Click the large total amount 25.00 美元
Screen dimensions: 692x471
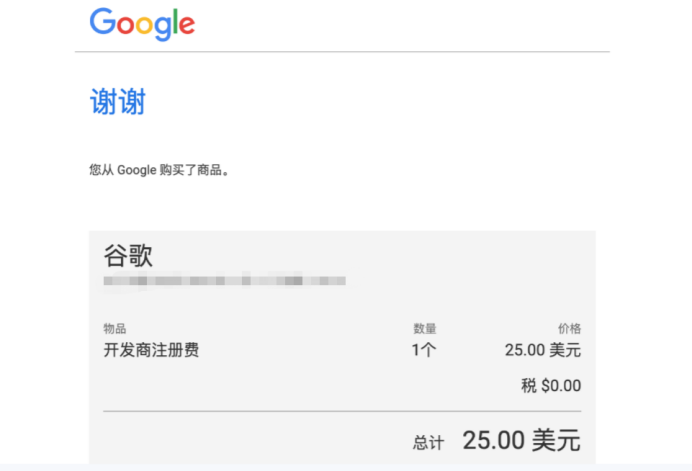(521, 440)
